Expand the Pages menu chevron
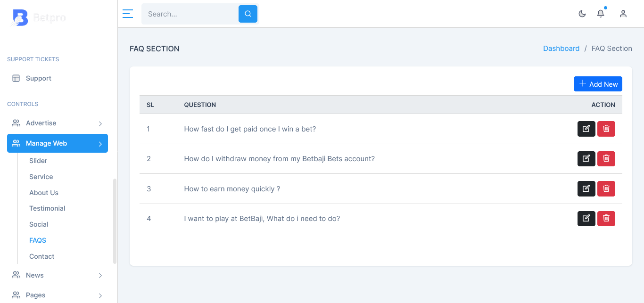The width and height of the screenshot is (644, 303). (x=100, y=295)
